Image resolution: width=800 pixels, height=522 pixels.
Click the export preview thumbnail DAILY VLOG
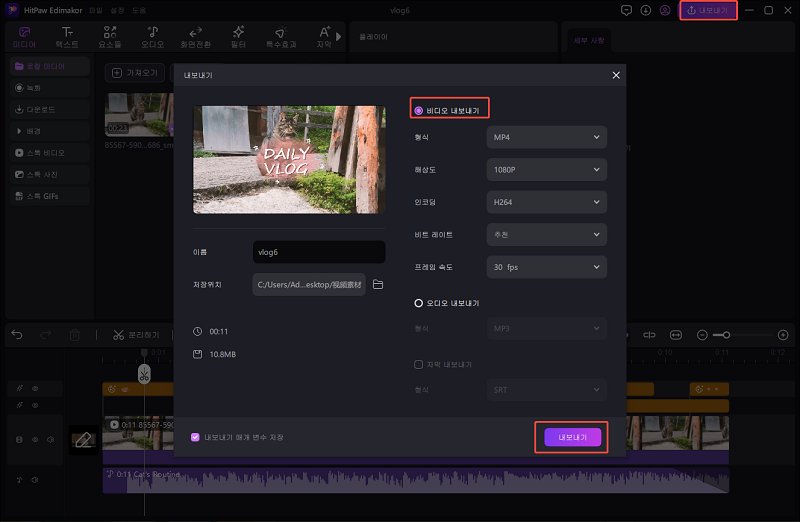click(289, 160)
